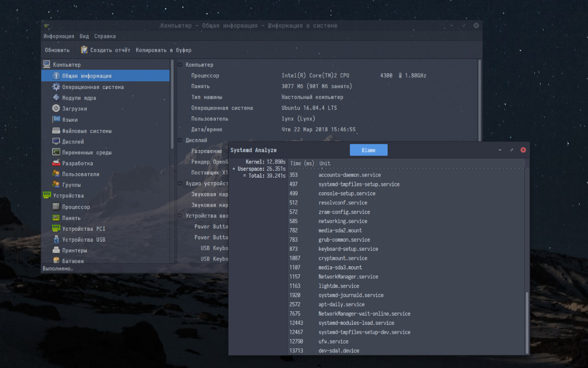Open the Справка menu
The height and width of the screenshot is (368, 588).
(105, 36)
